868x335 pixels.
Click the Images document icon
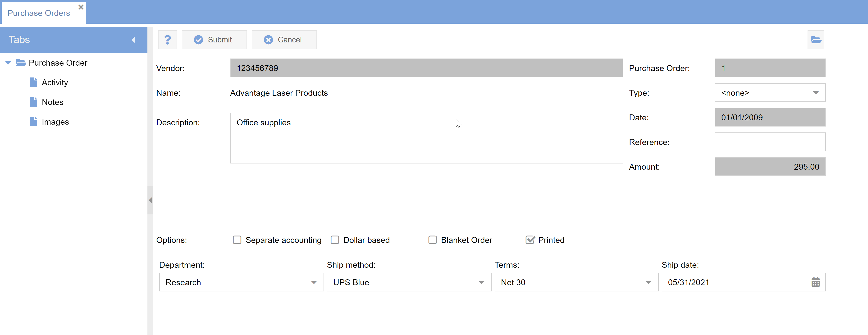coord(33,122)
